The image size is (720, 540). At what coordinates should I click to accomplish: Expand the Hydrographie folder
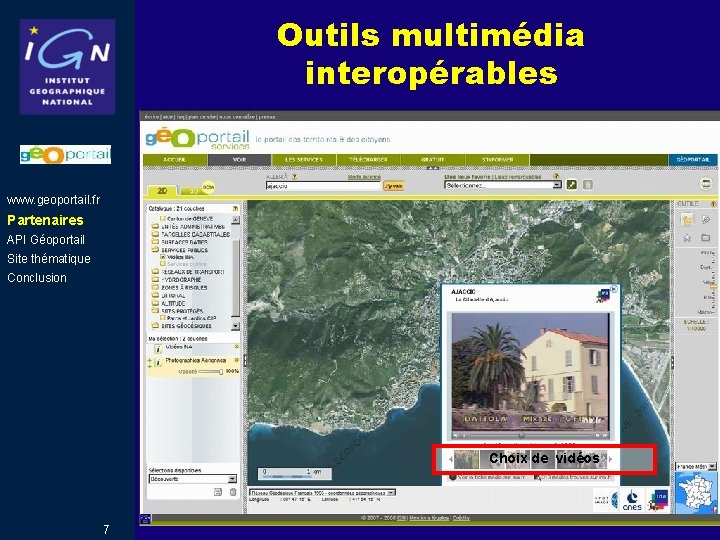tap(155, 279)
